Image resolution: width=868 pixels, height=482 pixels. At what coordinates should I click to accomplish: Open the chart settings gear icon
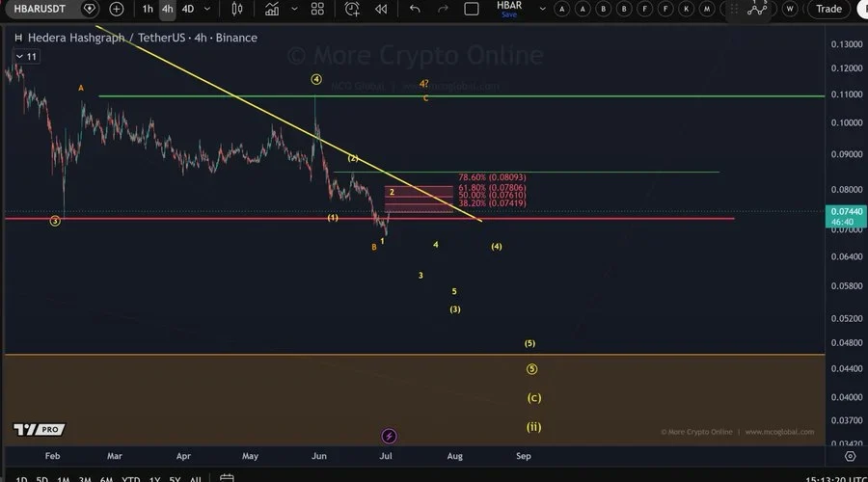pos(851,456)
